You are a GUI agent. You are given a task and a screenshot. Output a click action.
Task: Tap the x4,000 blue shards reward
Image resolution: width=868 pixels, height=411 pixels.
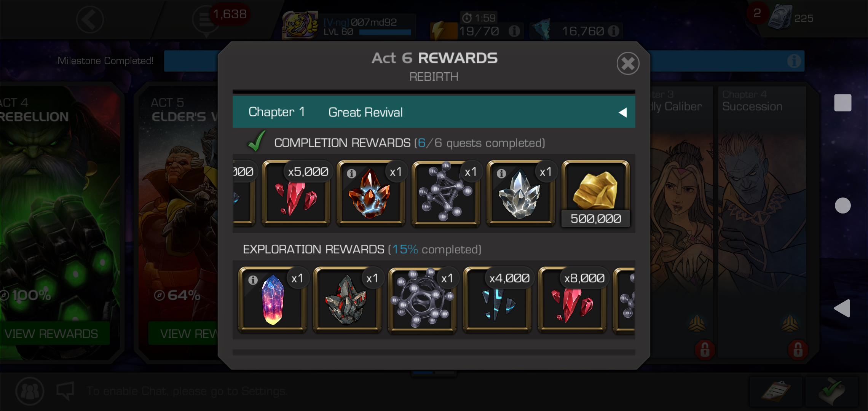[497, 301]
